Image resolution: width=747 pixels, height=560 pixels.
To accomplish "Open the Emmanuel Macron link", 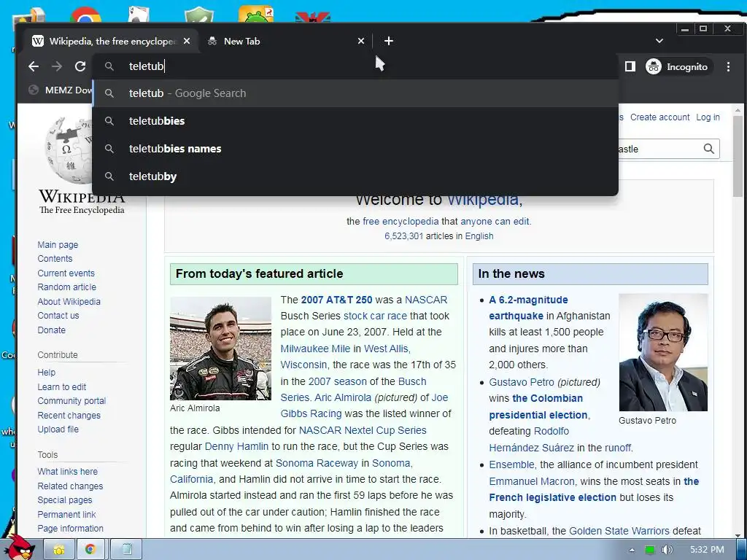I will click(532, 481).
